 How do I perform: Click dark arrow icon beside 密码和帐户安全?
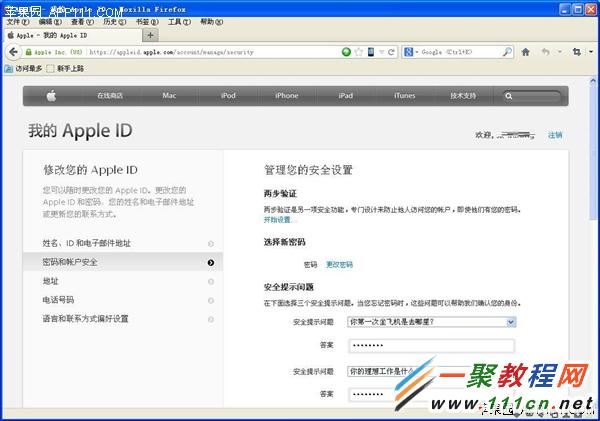coord(211,263)
